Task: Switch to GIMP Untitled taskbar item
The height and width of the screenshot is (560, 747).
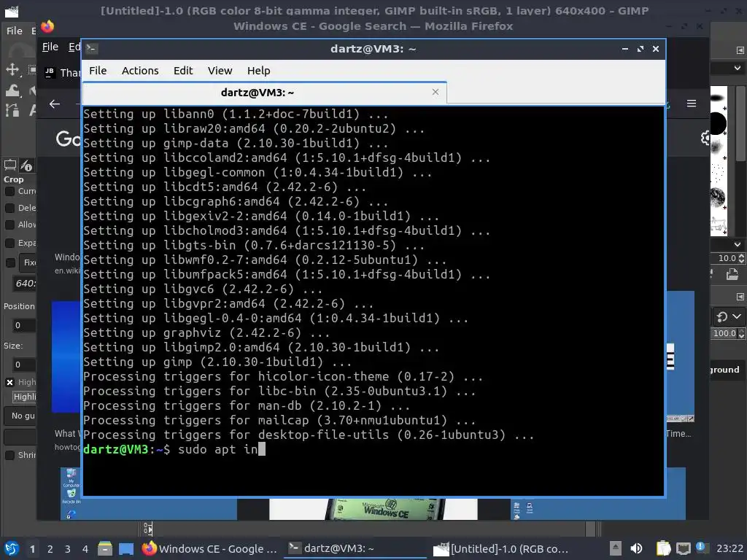Action: tap(500, 548)
